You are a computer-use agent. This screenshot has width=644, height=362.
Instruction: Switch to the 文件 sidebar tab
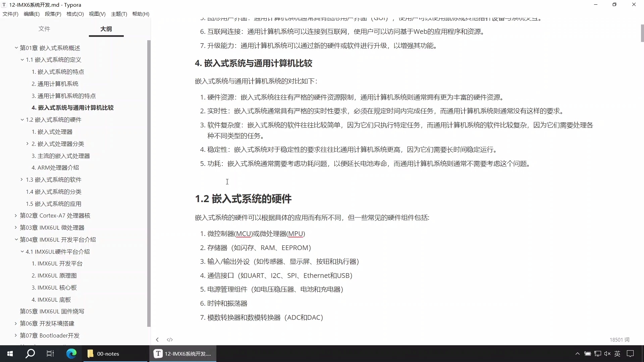click(x=44, y=29)
